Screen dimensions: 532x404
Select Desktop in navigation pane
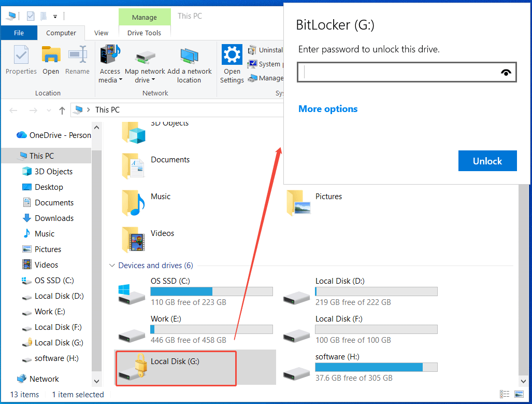[43, 187]
